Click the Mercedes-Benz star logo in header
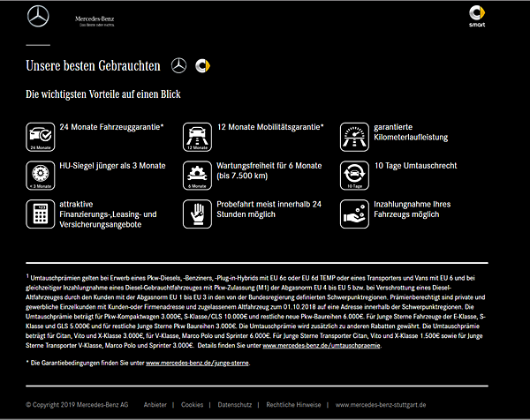This screenshot has width=530, height=420. [38, 16]
